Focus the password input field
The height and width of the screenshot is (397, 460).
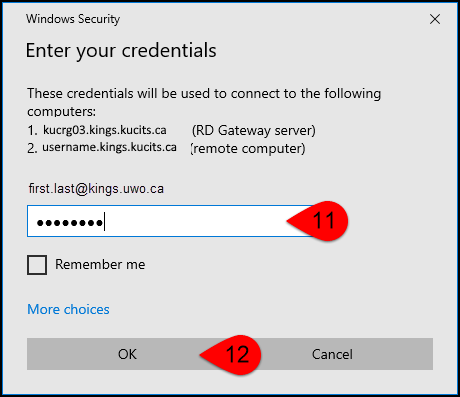tap(170, 221)
